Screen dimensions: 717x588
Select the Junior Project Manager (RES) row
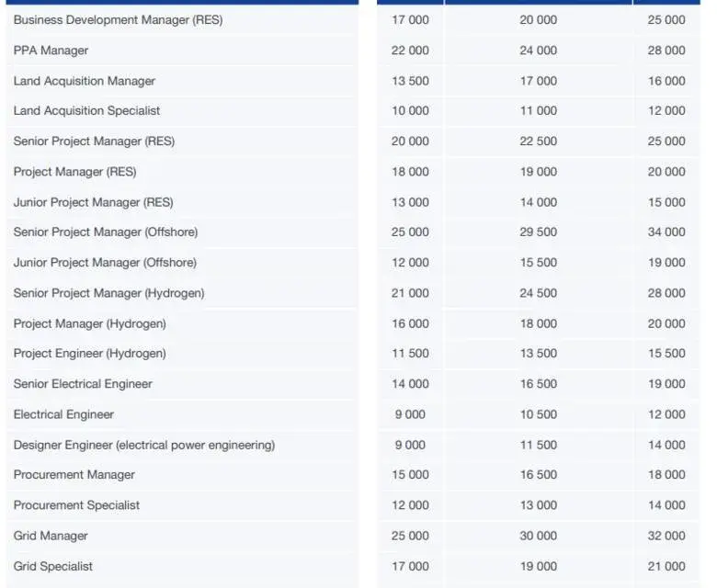point(353,202)
